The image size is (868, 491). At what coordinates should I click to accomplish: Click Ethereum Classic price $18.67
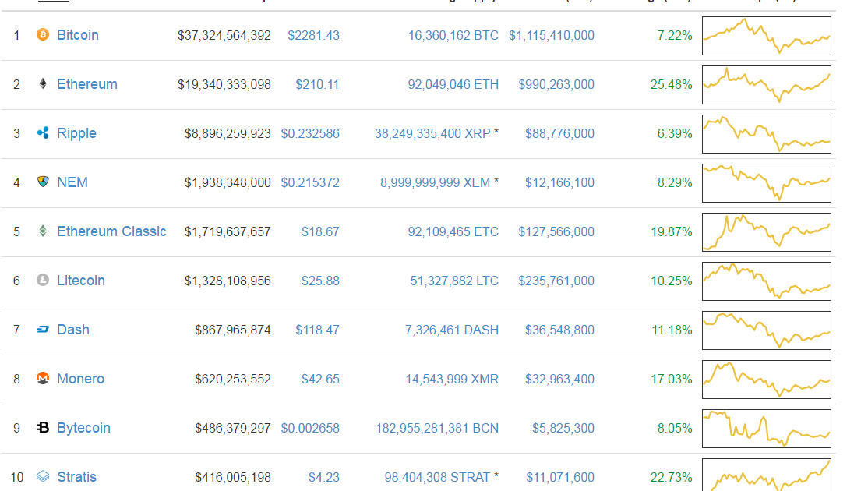[x=320, y=232]
